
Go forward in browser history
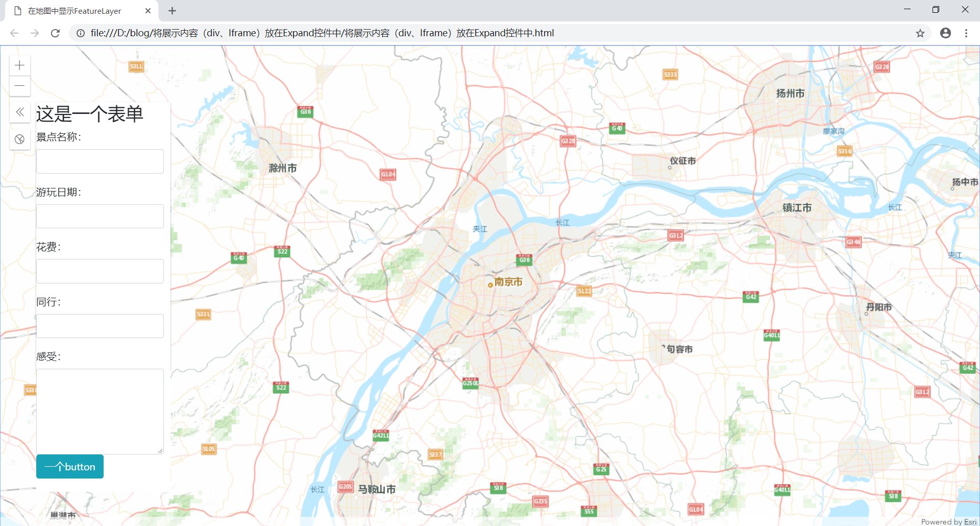coord(35,33)
